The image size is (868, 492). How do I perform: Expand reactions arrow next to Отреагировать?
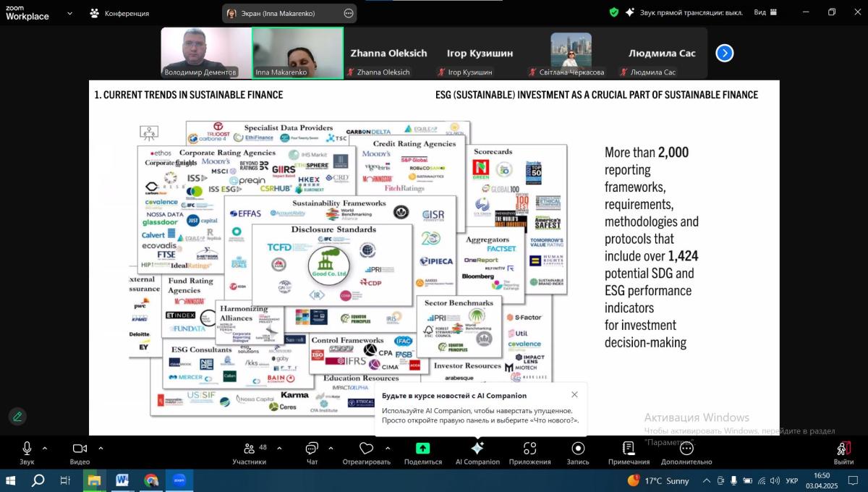[x=387, y=448]
